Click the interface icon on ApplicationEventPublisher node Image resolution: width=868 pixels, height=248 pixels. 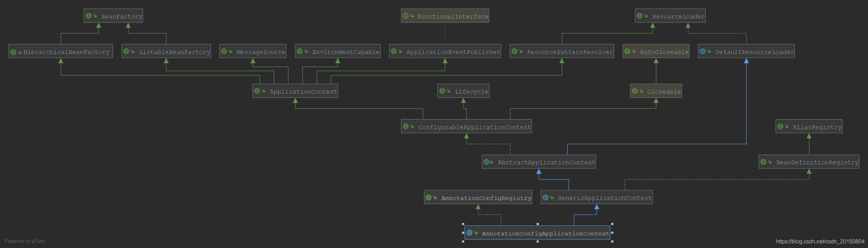coord(394,51)
